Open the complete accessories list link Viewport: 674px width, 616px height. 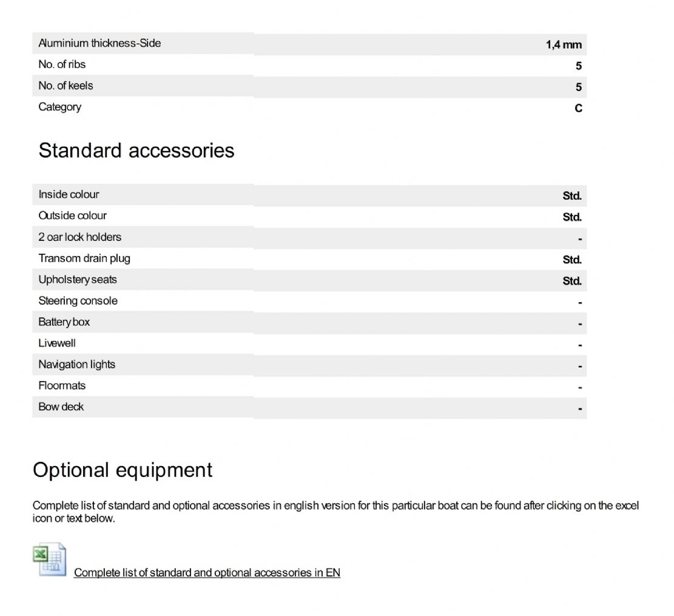207,572
